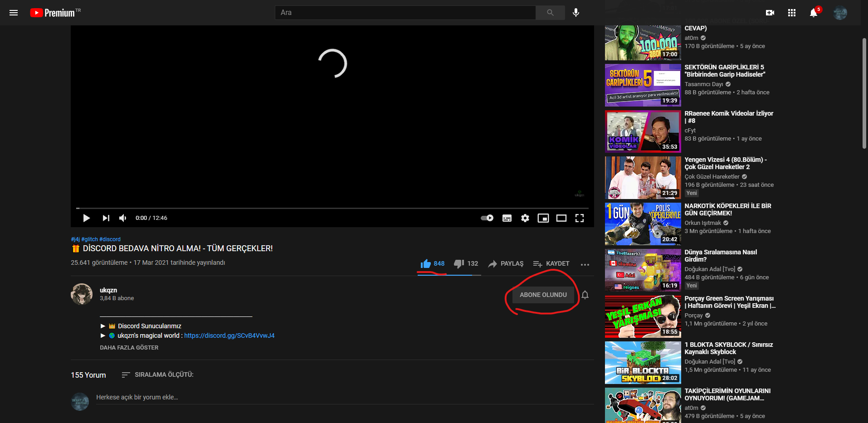868x423 pixels.
Task: Open Dünya Sıralamasına Nasıl Girdim thumbnail
Action: 643,270
